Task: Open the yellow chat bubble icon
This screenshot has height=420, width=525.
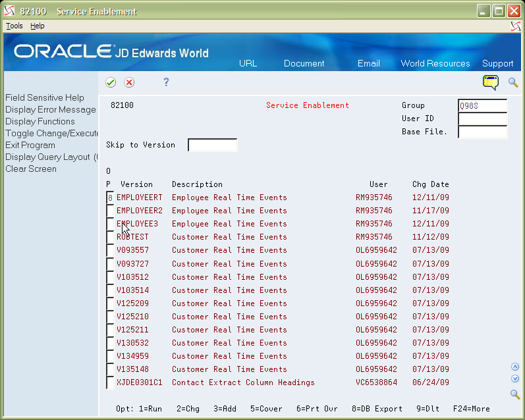Action: [491, 82]
